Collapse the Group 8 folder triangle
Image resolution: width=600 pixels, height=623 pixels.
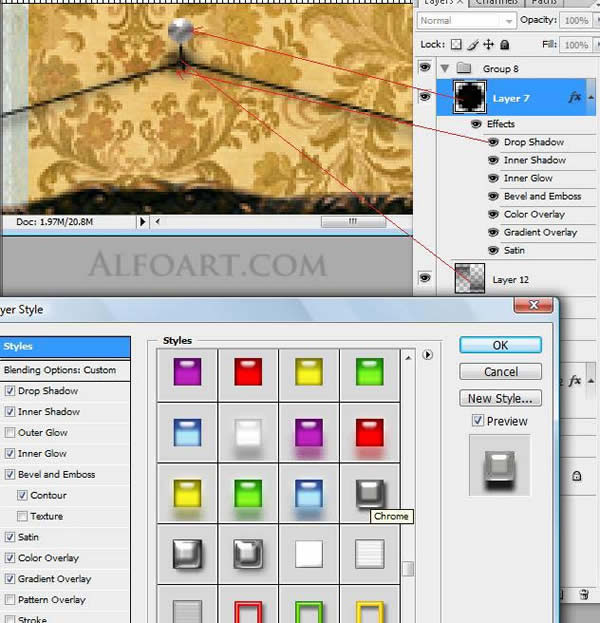(x=444, y=69)
